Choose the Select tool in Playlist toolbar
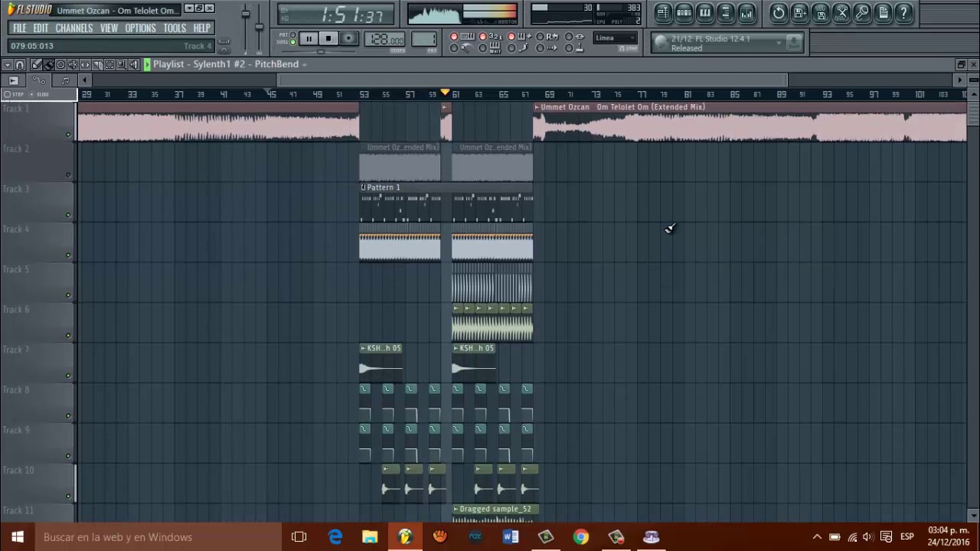980x551 pixels. pyautogui.click(x=109, y=65)
